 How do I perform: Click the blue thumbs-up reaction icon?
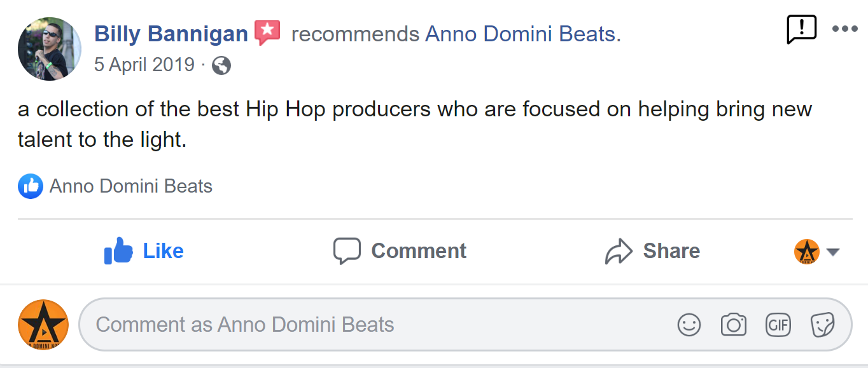30,186
